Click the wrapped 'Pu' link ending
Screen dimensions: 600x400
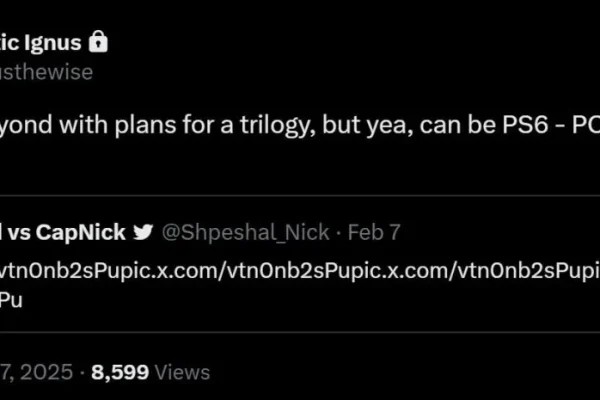[x=11, y=300]
